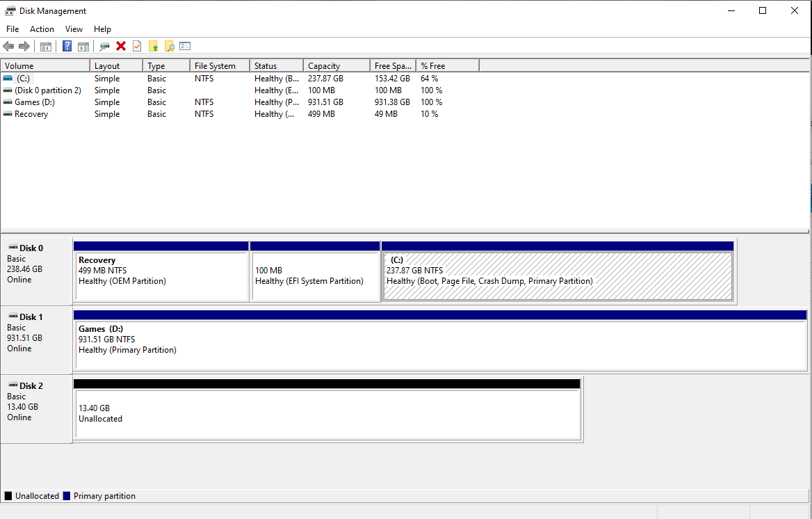Click the Rescan Disks drive-magnifier icon
The image size is (812, 519).
point(104,46)
